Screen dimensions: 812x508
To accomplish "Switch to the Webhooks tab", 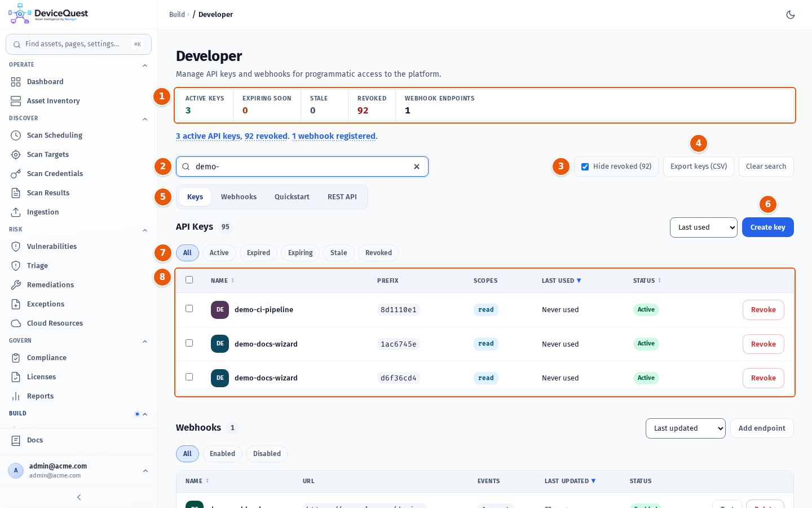I will 239,197.
